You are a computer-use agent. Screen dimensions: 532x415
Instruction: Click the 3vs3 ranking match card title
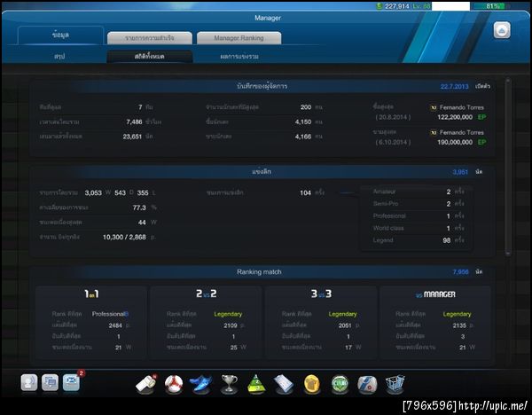[x=321, y=294]
